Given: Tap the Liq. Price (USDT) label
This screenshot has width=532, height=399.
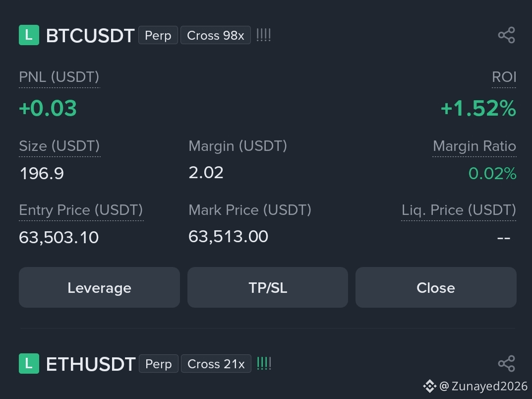Looking at the screenshot, I should pos(459,210).
